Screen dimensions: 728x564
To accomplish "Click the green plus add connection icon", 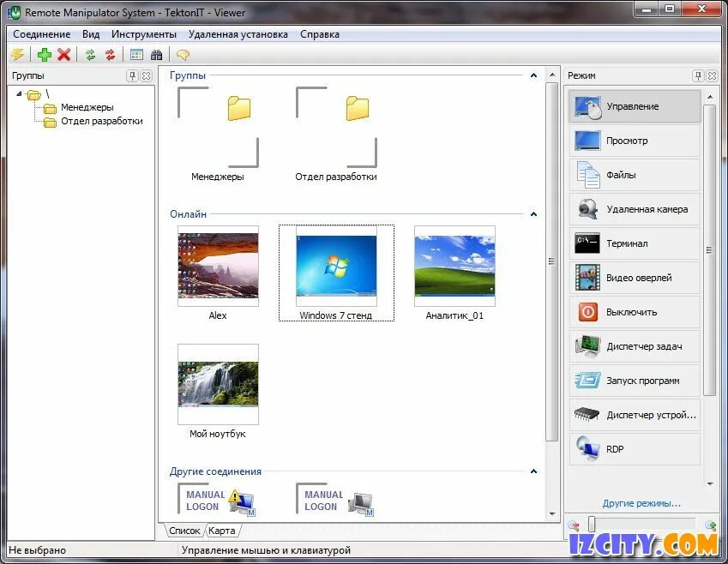I will click(x=44, y=55).
